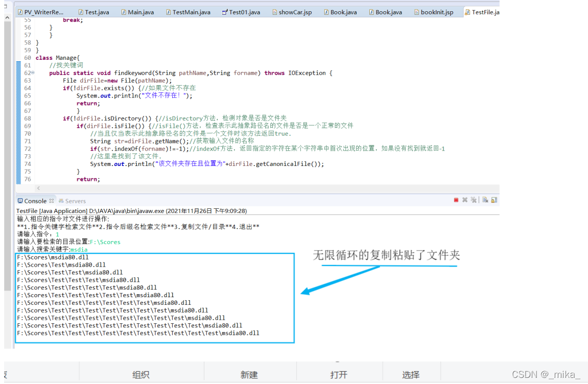Click "File dirFile=new File(pathName);" line
Screen dimensions: 588x384
click(x=117, y=81)
